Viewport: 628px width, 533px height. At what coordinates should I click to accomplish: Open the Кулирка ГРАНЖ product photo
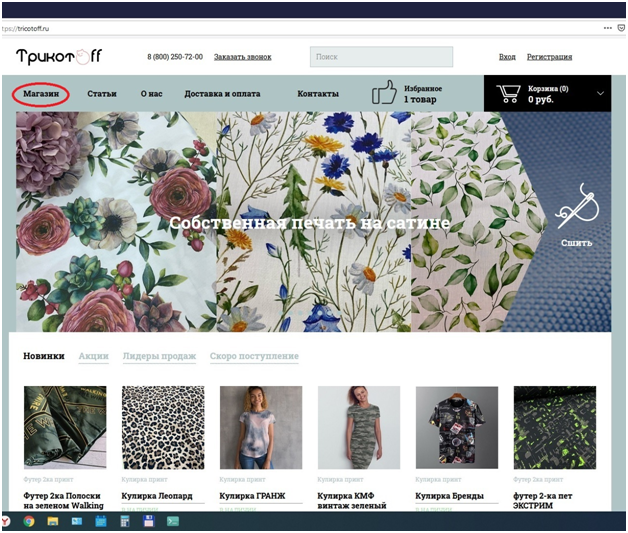[261, 427]
